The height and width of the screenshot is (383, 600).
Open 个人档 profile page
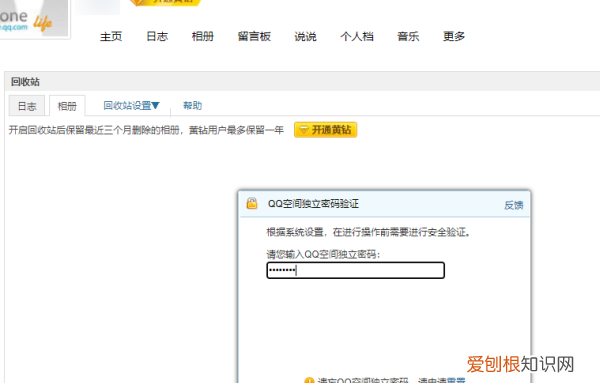[357, 36]
